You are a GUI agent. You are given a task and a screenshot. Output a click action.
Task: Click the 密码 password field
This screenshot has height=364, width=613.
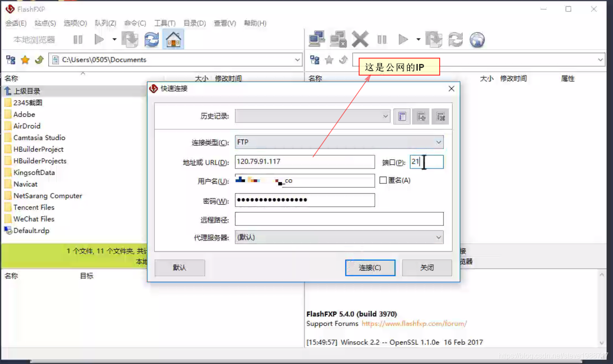tap(304, 200)
